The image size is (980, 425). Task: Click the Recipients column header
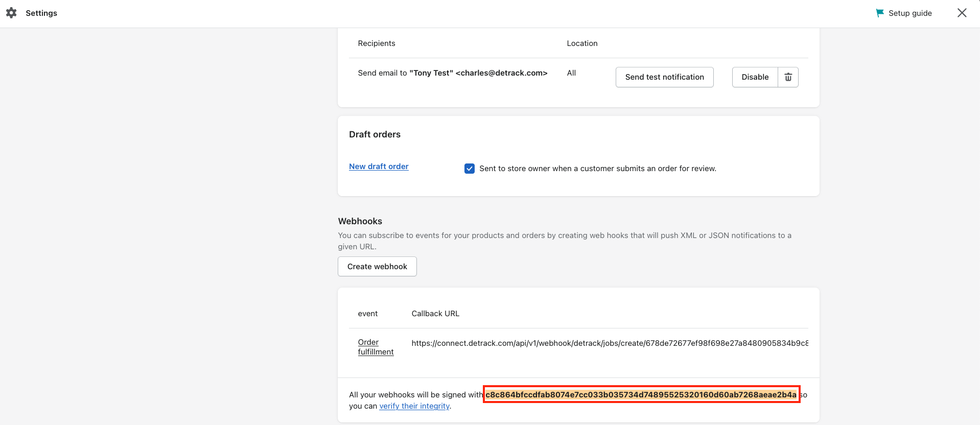(x=377, y=43)
